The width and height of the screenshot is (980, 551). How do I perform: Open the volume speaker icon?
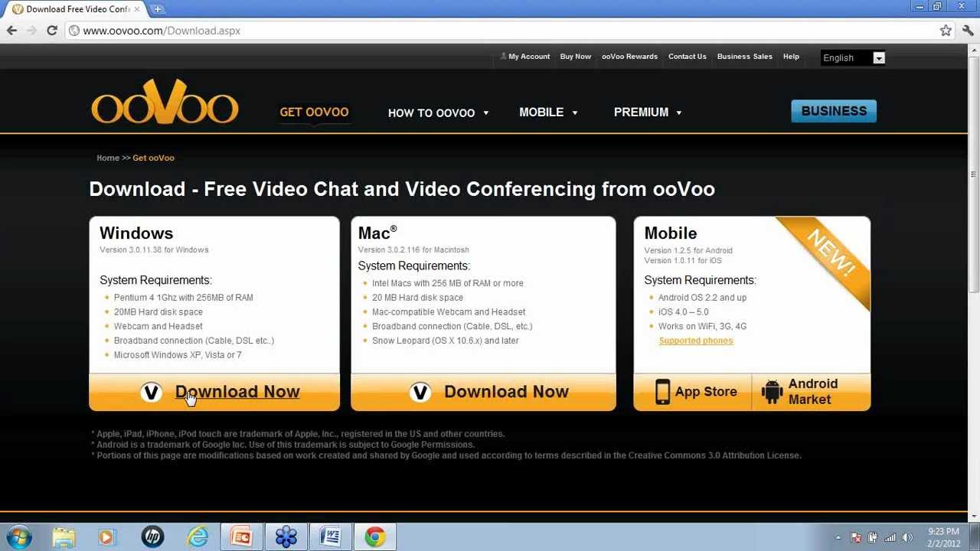907,538
